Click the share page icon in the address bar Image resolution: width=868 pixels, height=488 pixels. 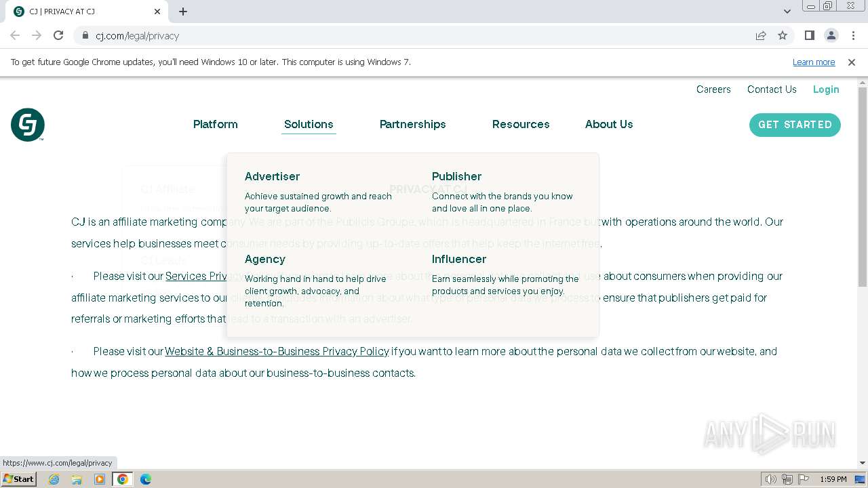coord(761,35)
